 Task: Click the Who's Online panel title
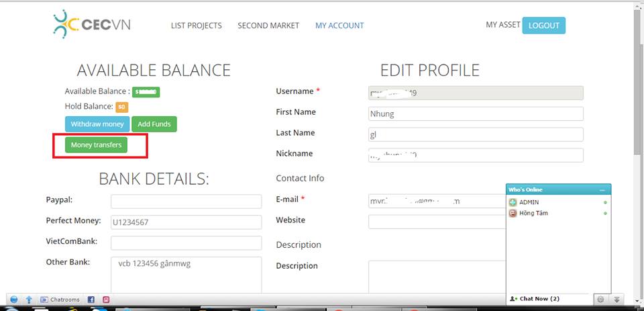pos(525,189)
